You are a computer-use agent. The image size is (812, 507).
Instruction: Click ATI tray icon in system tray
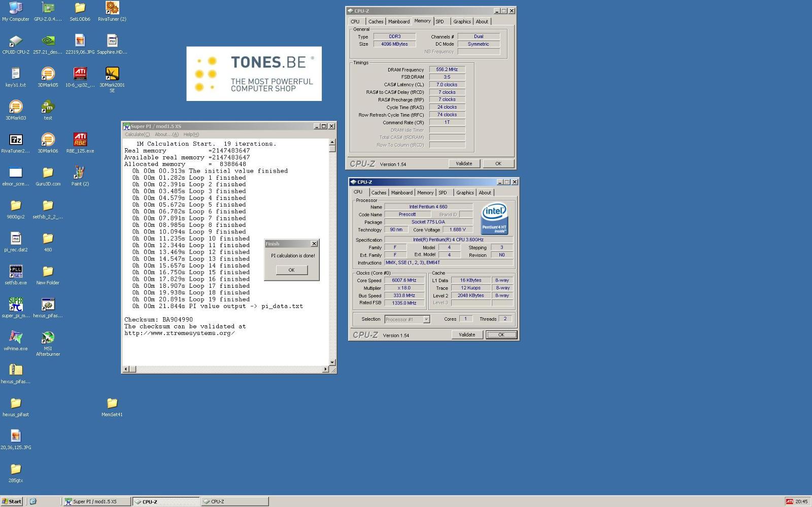pyautogui.click(x=789, y=501)
